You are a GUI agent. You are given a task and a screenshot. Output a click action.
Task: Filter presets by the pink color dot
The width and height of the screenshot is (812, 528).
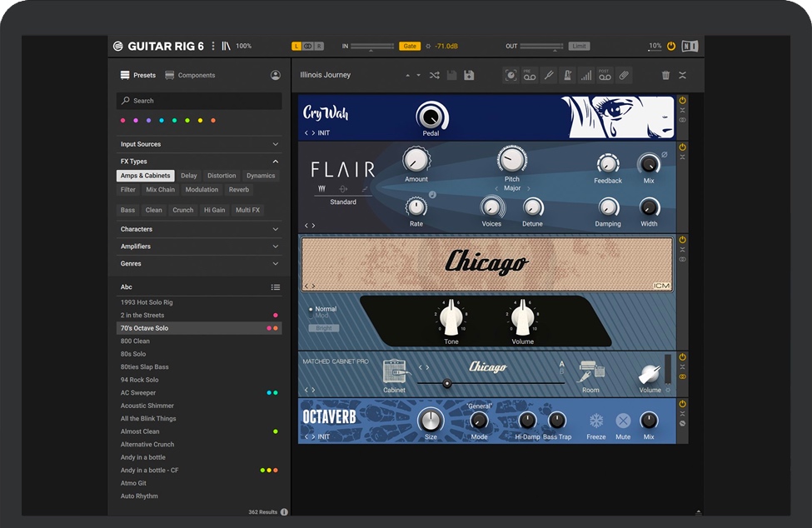tap(123, 121)
